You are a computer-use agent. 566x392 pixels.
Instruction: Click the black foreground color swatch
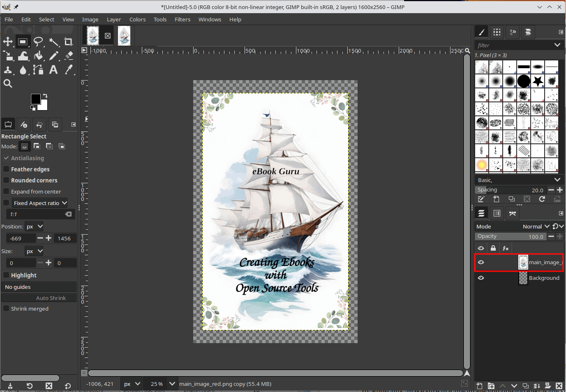pos(35,99)
